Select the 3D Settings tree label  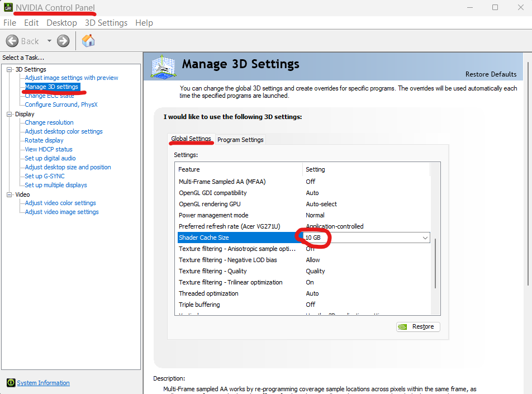click(x=31, y=69)
